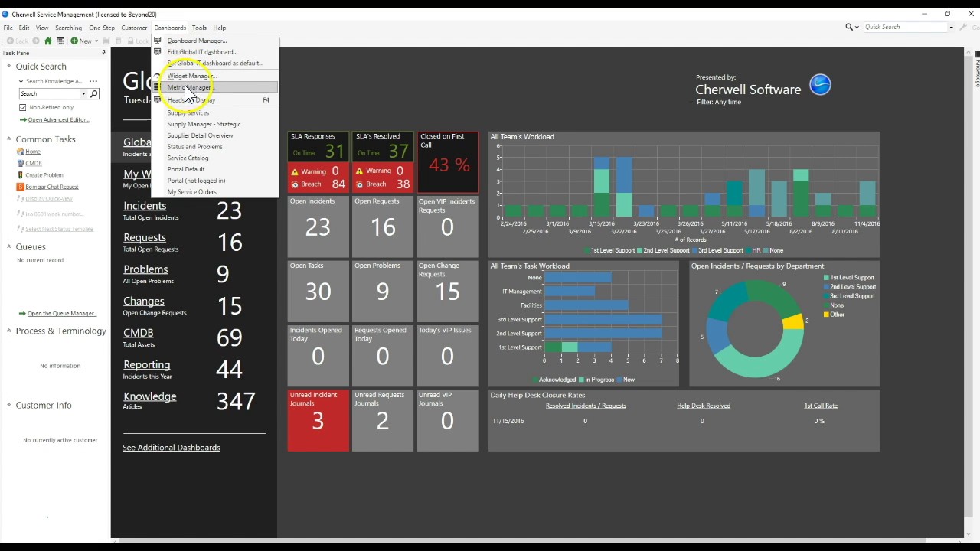The height and width of the screenshot is (551, 980).
Task: Click magnifier icon beside Task Pane search
Action: coord(94,93)
